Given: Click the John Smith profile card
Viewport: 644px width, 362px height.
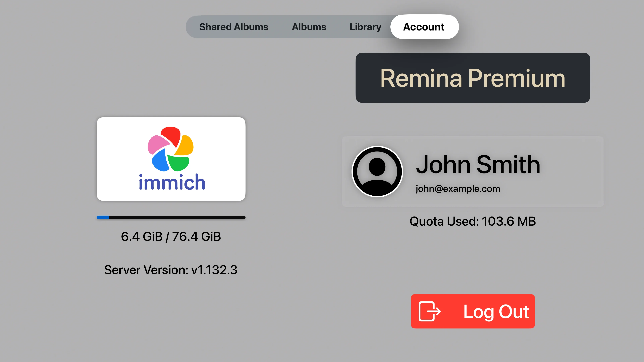Looking at the screenshot, I should tap(473, 172).
